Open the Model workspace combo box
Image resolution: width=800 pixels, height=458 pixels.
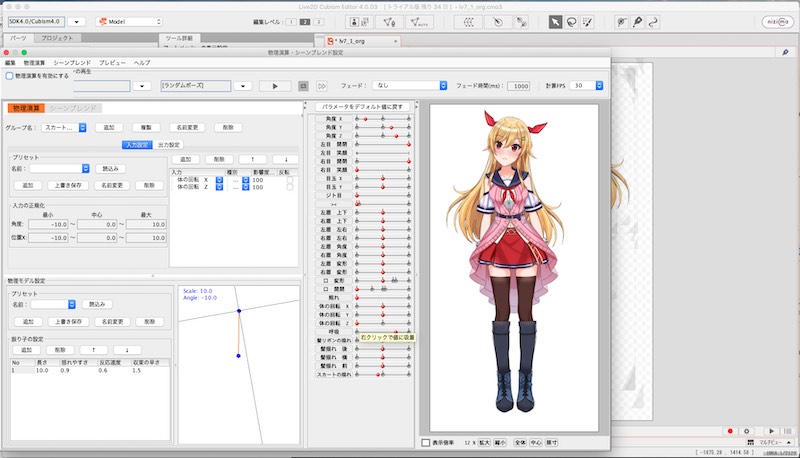(x=130, y=22)
